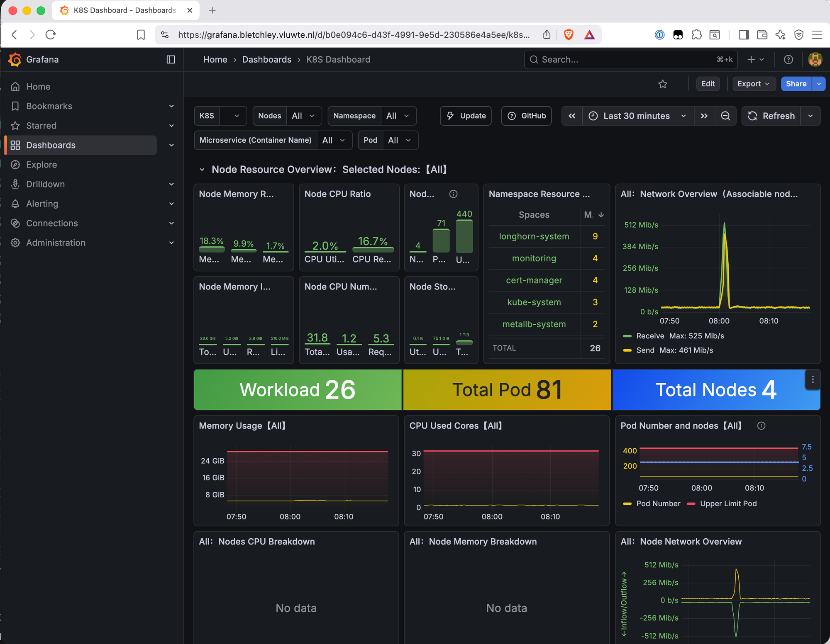Screen dimensions: 830x644
Task: Open the GitHub link
Action: (x=526, y=116)
